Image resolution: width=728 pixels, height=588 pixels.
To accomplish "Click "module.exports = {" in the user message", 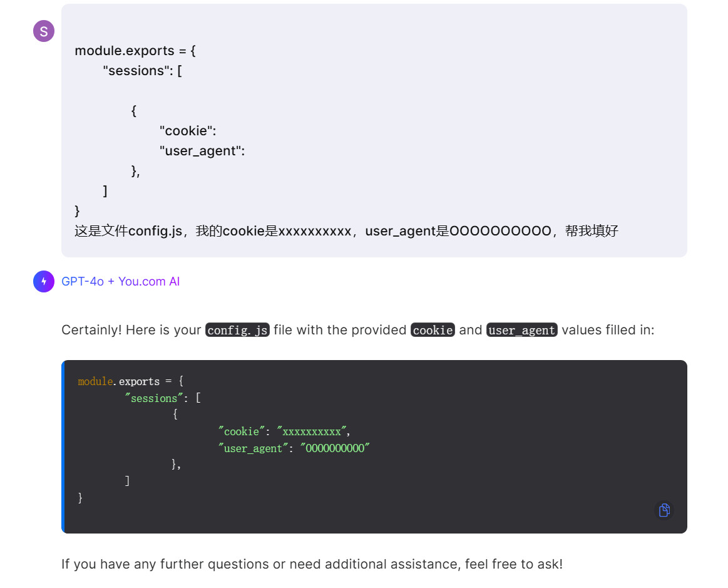I will [x=135, y=51].
